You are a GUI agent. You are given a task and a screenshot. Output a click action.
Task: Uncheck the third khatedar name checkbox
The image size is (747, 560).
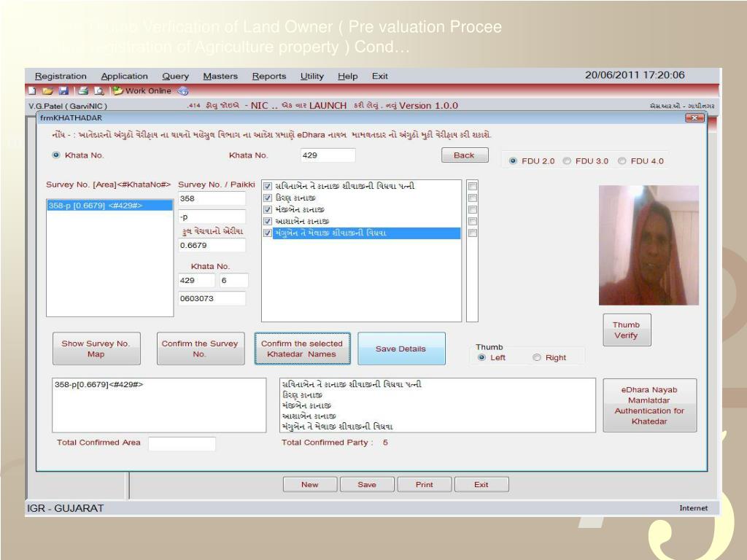point(268,209)
